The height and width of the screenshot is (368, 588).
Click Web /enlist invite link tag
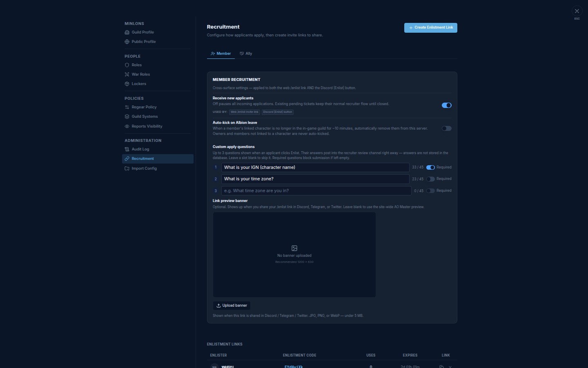click(245, 112)
